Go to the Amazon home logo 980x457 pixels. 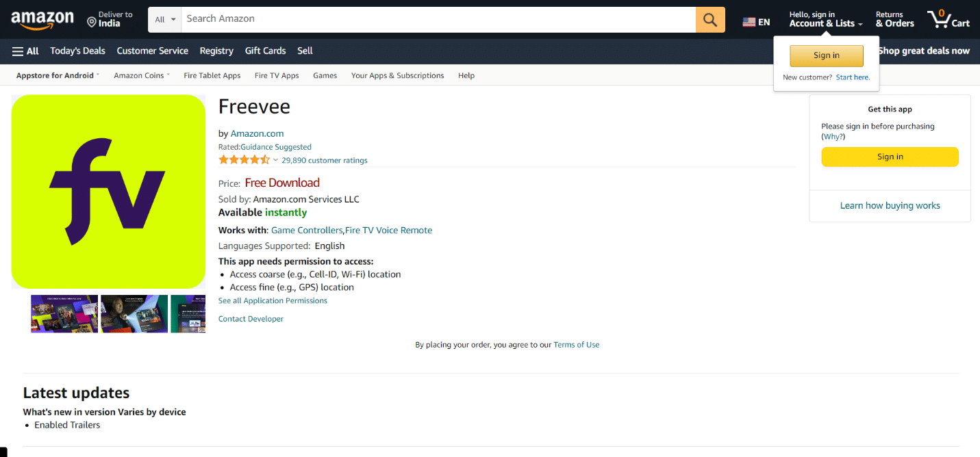(42, 19)
